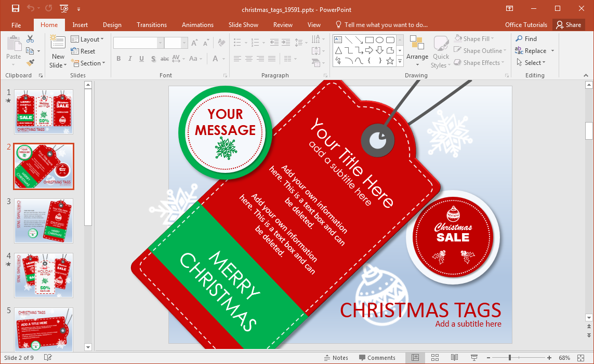
Task: Switch to the Animations ribbon tab
Action: tap(197, 24)
